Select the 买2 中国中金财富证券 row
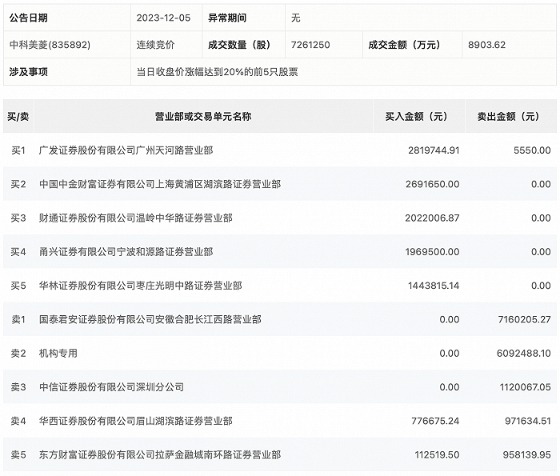 pyautogui.click(x=280, y=184)
